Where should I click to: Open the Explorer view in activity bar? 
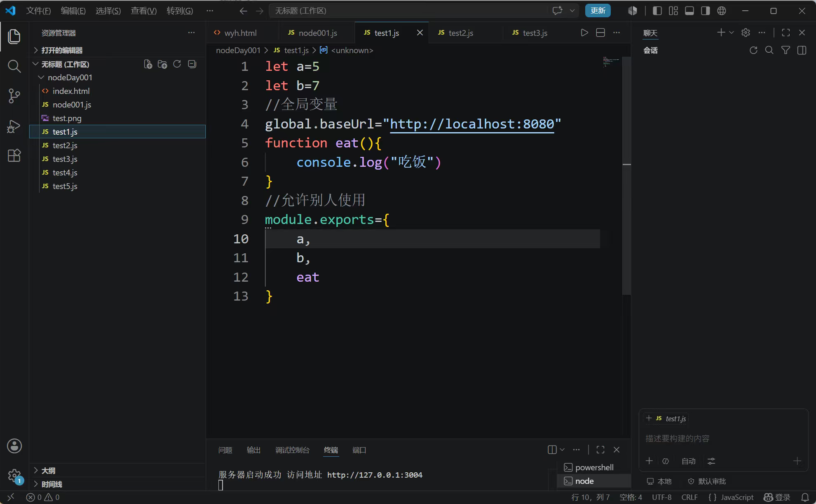point(14,36)
